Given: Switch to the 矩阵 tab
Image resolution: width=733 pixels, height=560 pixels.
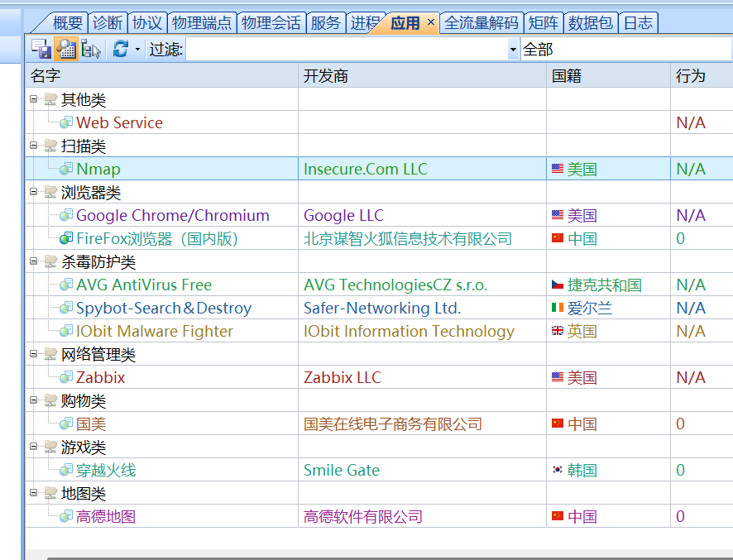Looking at the screenshot, I should pyautogui.click(x=544, y=23).
